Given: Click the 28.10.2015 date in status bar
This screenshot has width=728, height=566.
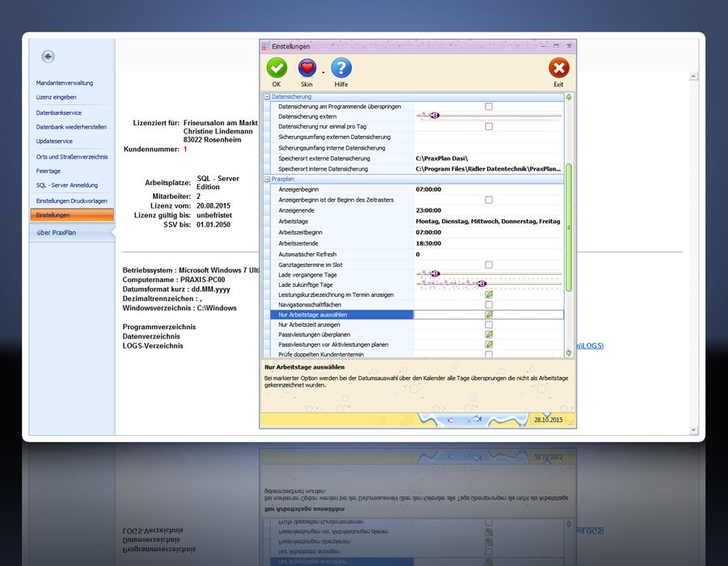Looking at the screenshot, I should [548, 420].
